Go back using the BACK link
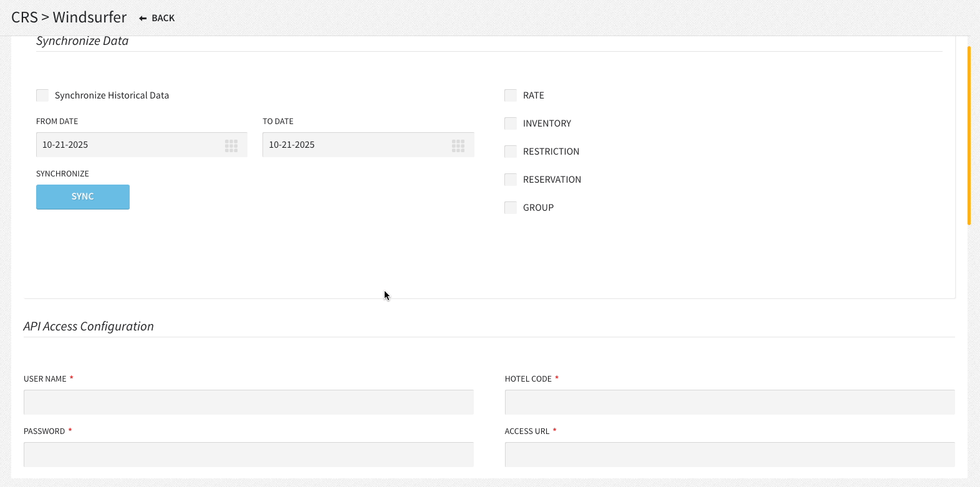The image size is (980, 487). pyautogui.click(x=157, y=18)
